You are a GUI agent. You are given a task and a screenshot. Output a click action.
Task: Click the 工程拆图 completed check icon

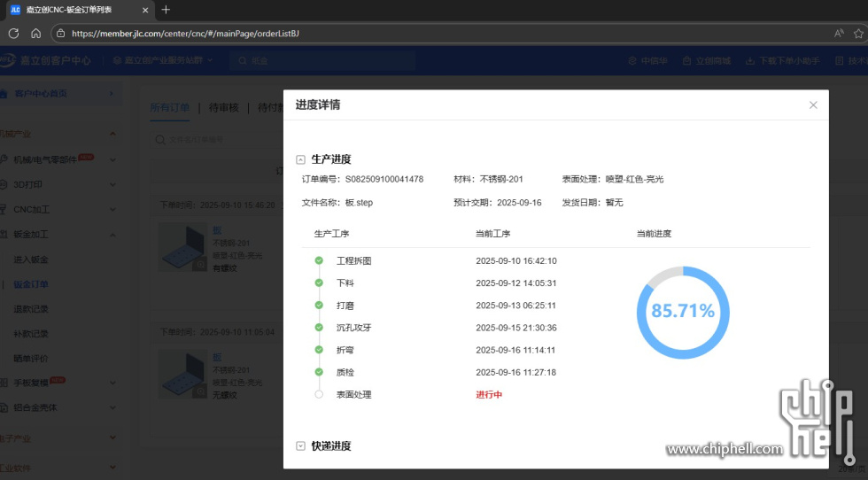pyautogui.click(x=319, y=260)
